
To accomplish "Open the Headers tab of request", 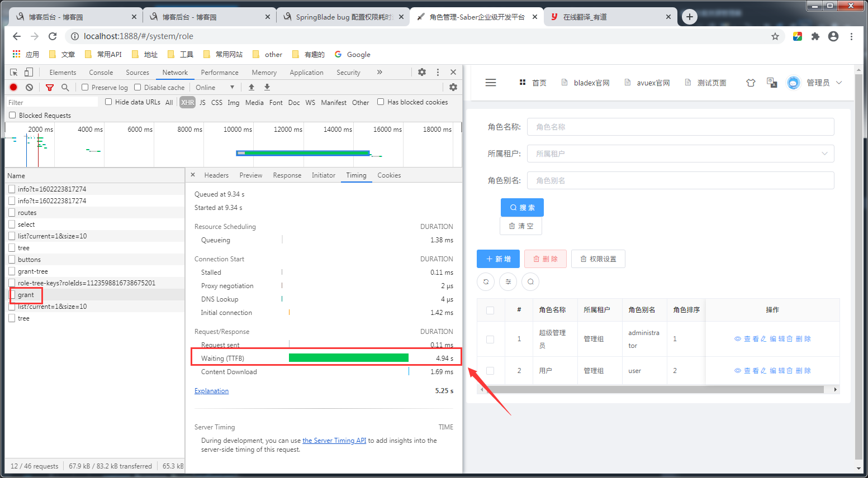I will point(216,175).
